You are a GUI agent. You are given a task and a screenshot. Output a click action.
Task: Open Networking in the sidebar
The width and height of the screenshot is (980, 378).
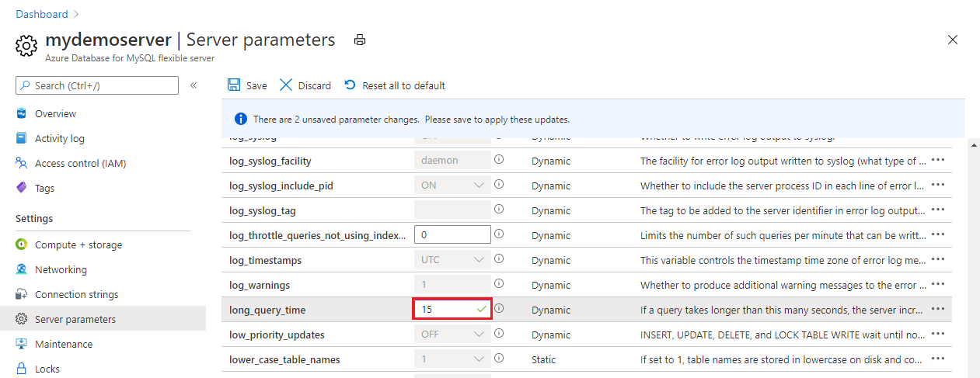point(61,269)
